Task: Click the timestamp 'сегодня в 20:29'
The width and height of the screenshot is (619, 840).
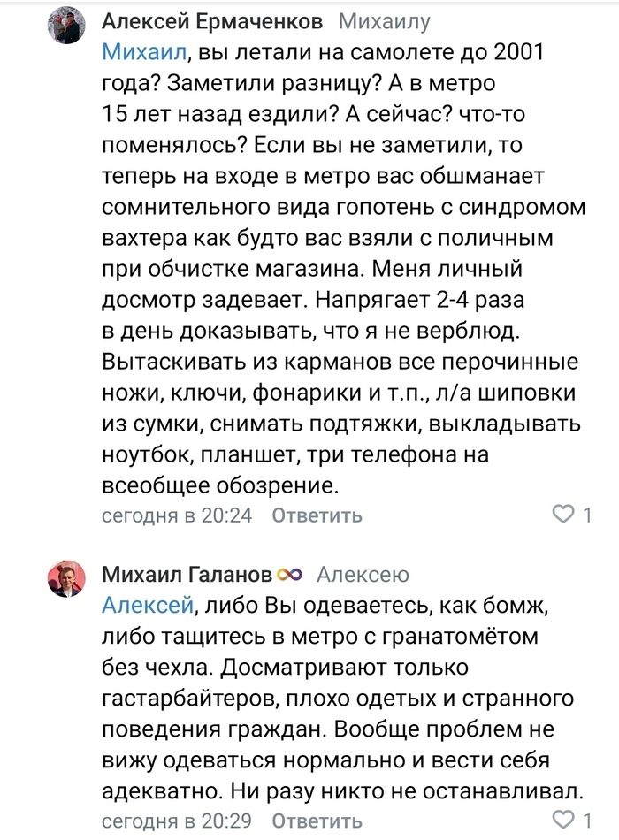Action: pos(177,819)
